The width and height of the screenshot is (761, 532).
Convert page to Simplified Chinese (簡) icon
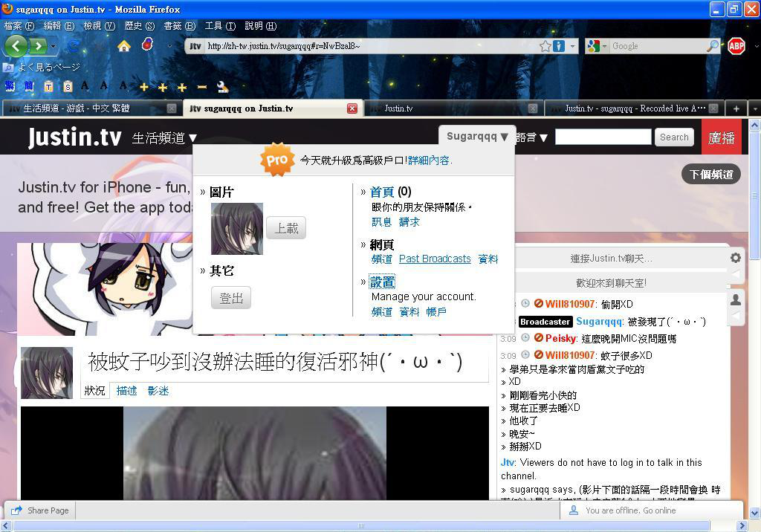click(29, 86)
